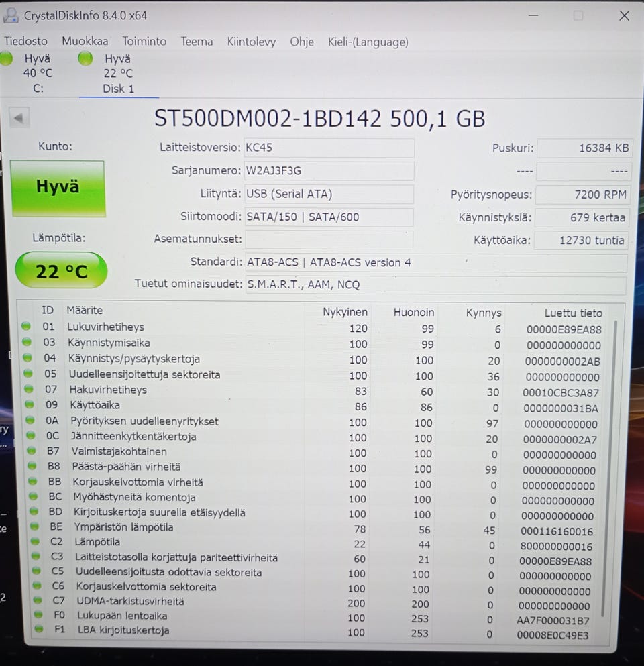This screenshot has height=666, width=644.
Task: Click status dot for C2 Lämpötila row
Action: pos(36,541)
